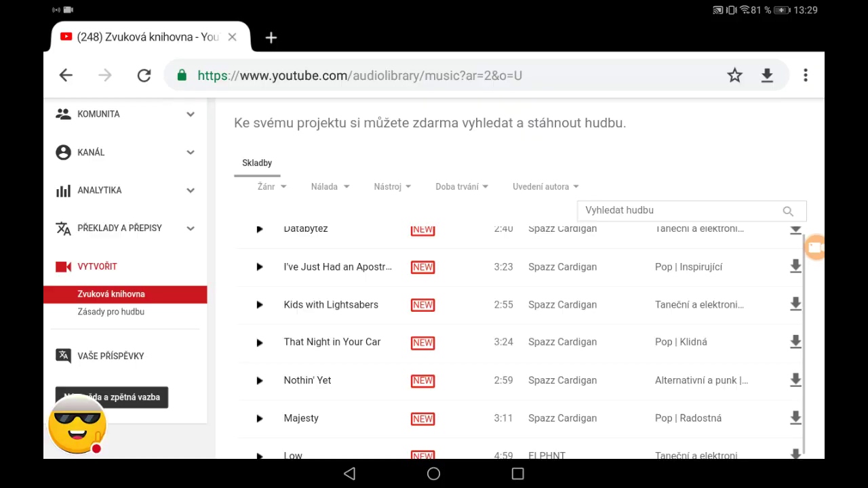Tap the orange screen recorder bubble
The height and width of the screenshot is (488, 868).
(814, 247)
